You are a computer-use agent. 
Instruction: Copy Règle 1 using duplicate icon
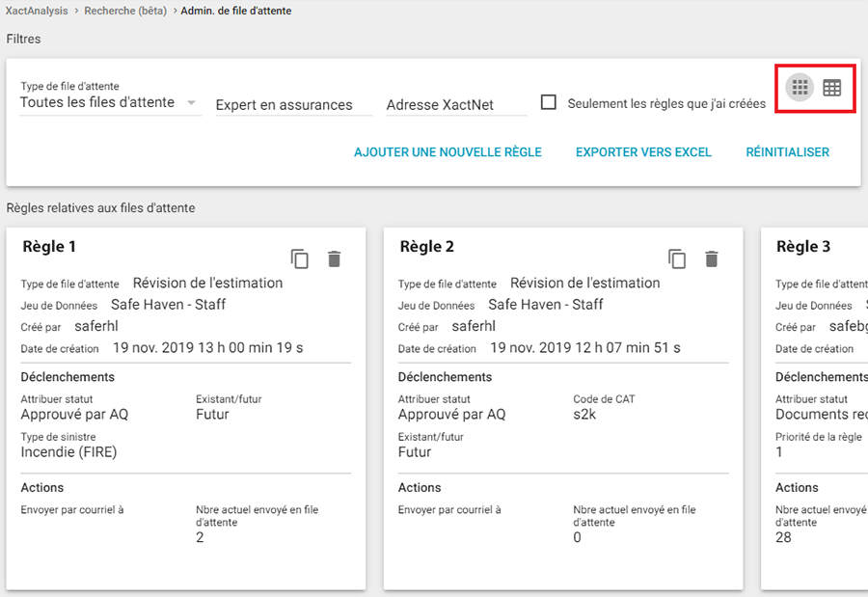pyautogui.click(x=300, y=258)
